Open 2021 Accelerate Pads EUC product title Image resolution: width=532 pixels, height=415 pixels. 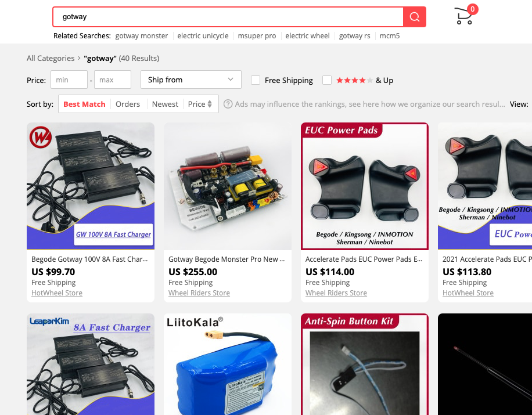tap(487, 259)
